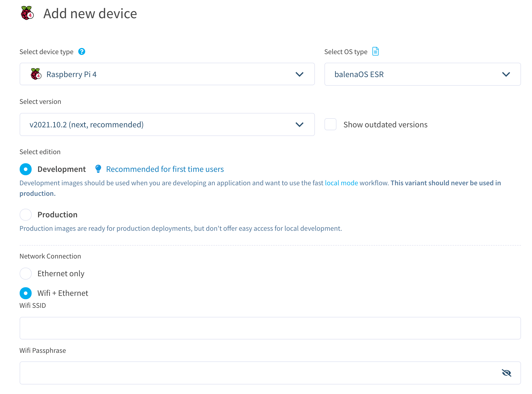Select the Production edition radio button
532x394 pixels.
coord(26,214)
